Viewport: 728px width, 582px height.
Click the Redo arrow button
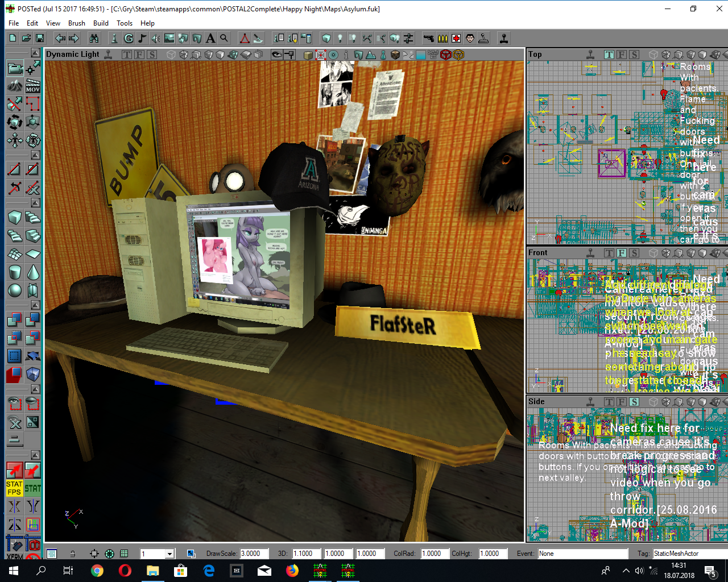click(74, 38)
